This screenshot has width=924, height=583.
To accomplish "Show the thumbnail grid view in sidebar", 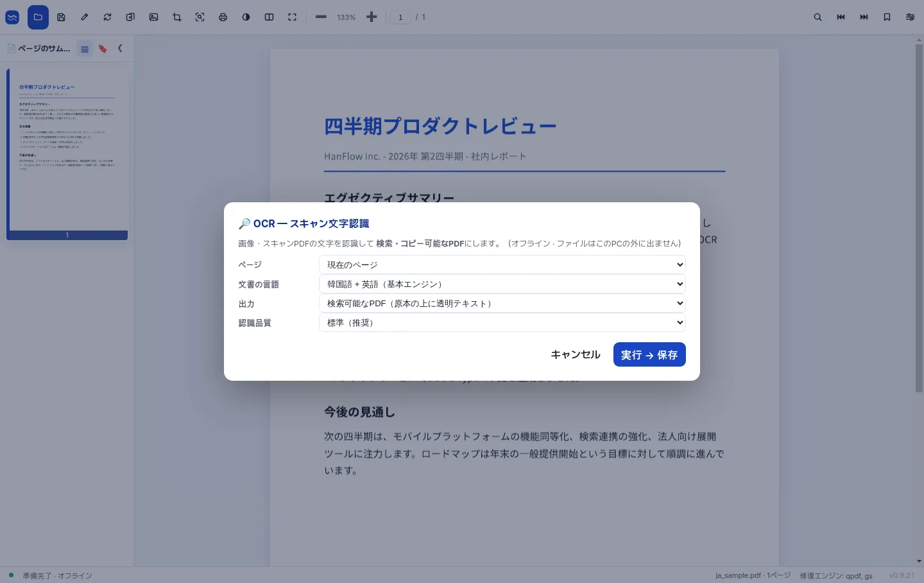I will click(x=85, y=49).
